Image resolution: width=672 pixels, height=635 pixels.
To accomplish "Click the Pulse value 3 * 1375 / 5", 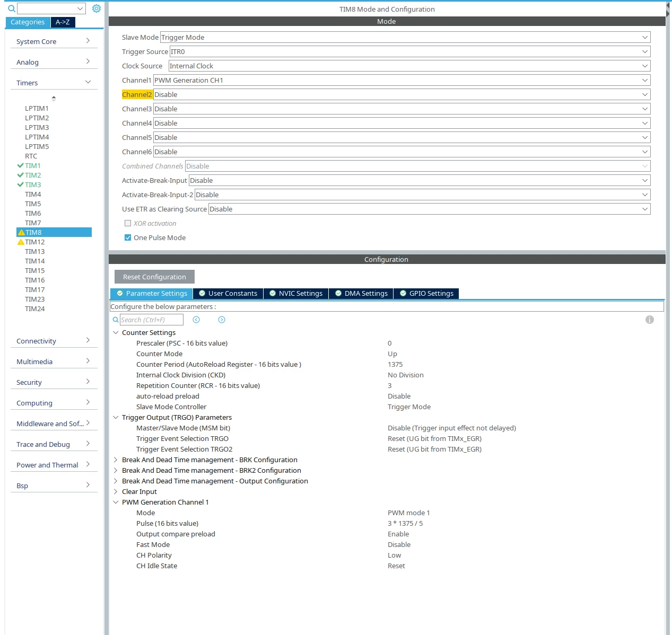I will pos(405,523).
